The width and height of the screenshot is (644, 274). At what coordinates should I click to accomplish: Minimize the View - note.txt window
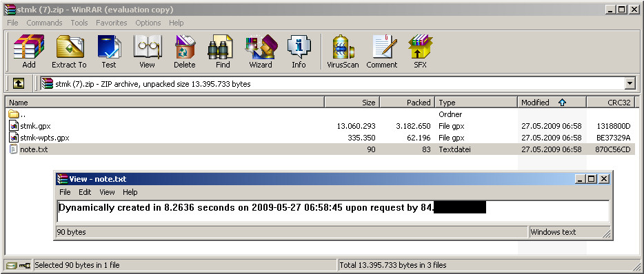(580, 179)
